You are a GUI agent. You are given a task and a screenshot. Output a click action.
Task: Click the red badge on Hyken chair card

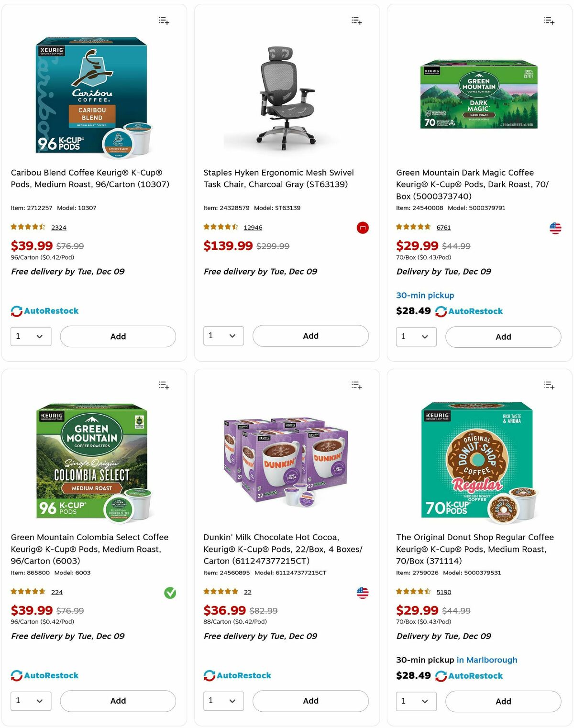362,228
